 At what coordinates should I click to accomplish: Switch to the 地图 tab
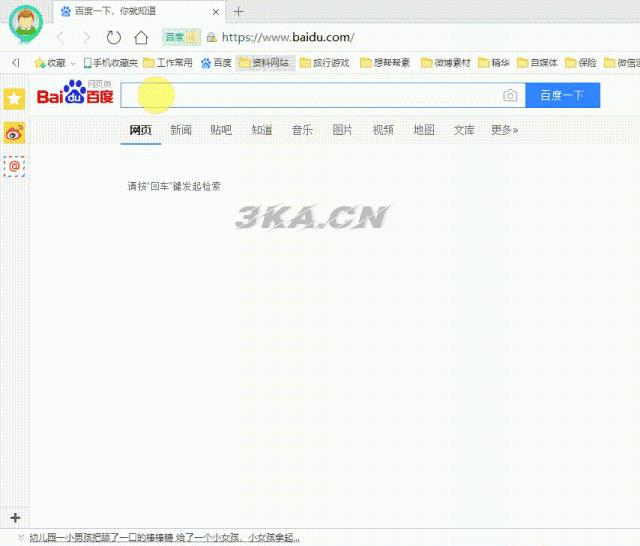click(424, 130)
